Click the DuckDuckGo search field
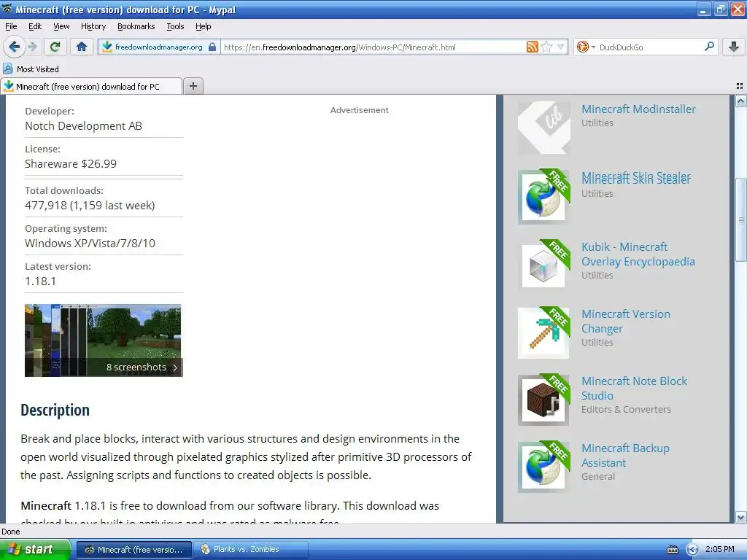 (x=650, y=47)
